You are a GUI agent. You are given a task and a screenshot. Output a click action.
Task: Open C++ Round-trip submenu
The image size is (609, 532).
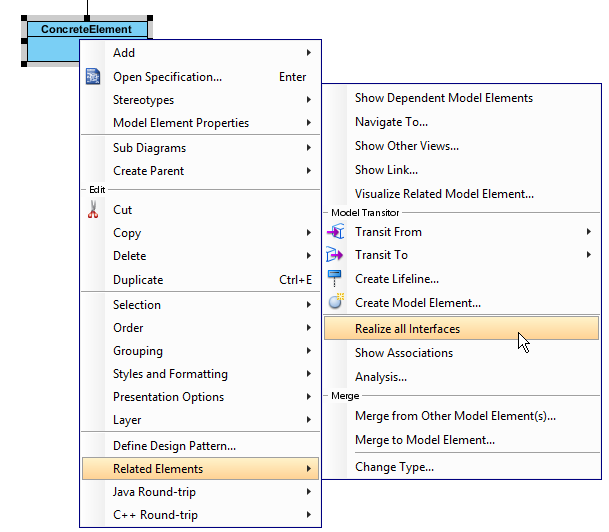click(x=200, y=515)
